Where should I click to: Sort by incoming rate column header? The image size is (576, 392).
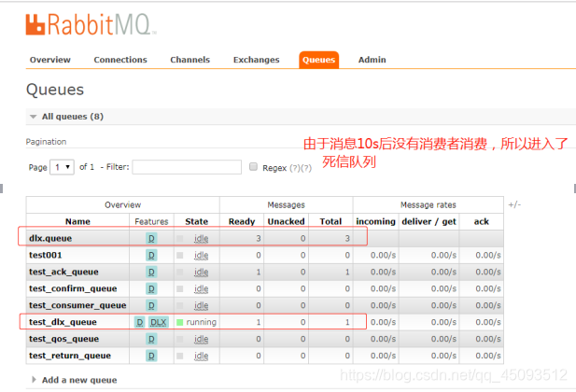coord(376,221)
